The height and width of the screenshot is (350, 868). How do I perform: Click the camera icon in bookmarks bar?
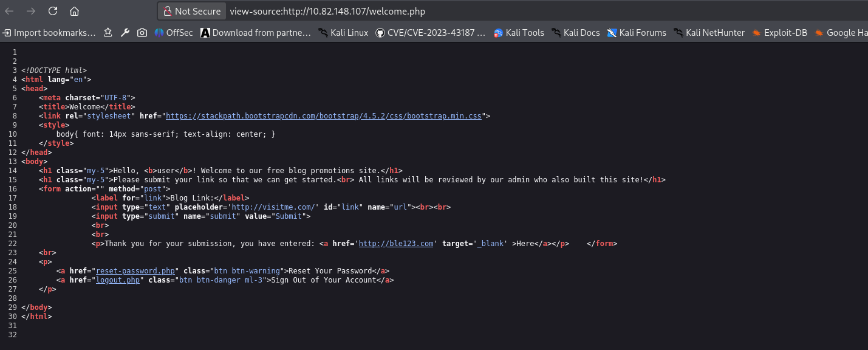click(142, 33)
